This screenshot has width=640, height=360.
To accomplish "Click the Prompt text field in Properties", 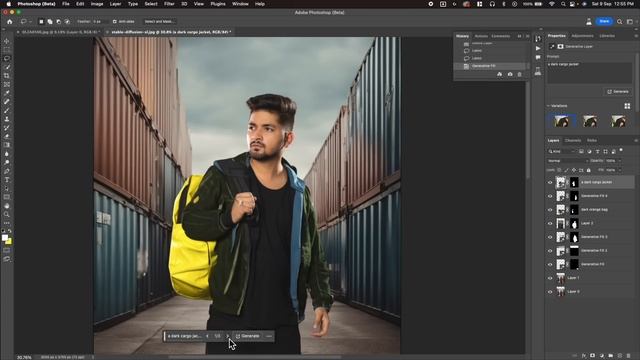I will coord(589,73).
